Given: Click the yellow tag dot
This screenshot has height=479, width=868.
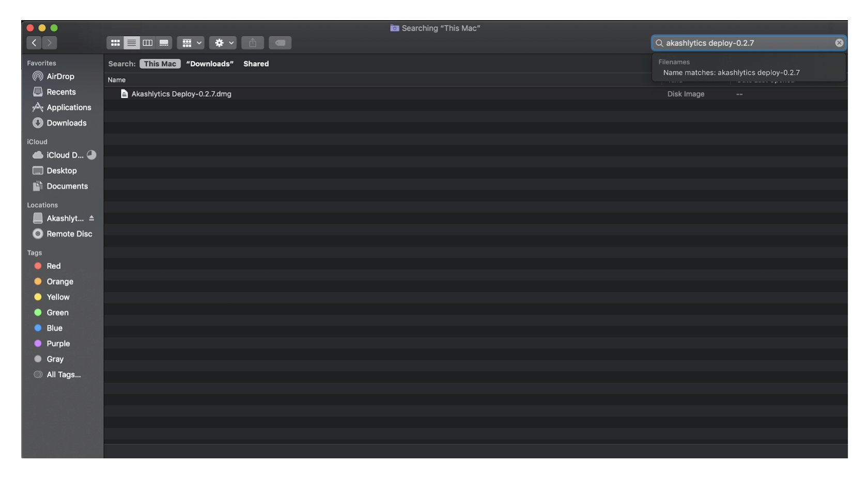Looking at the screenshot, I should pyautogui.click(x=38, y=297).
